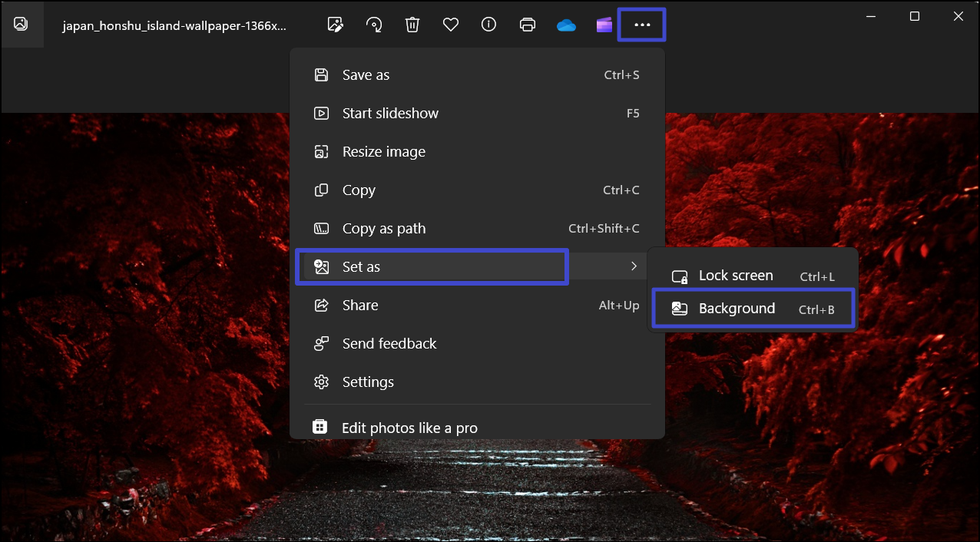Click the photo gallery icon at top-left
Viewport: 980px width, 542px height.
pos(22,24)
